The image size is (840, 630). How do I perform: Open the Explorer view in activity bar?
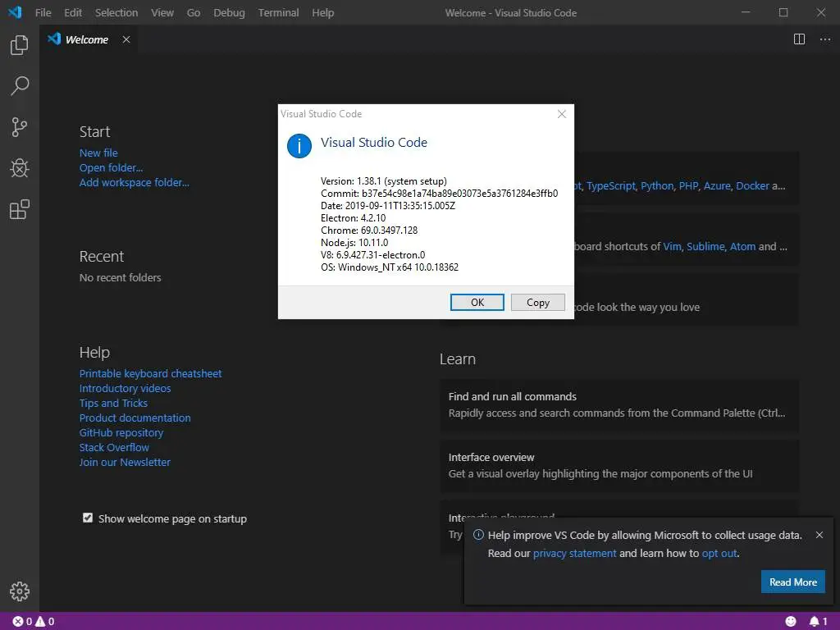click(x=20, y=45)
